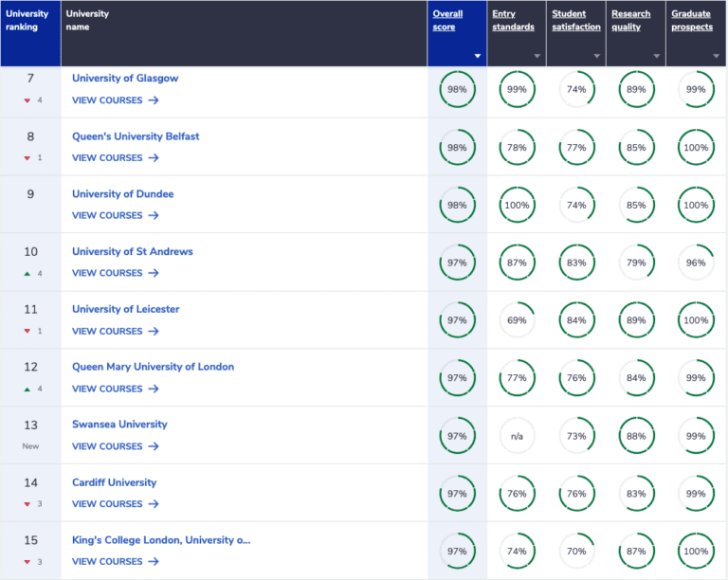
Task: Click the arrow icon beside Glasgow's View Courses
Action: (154, 100)
